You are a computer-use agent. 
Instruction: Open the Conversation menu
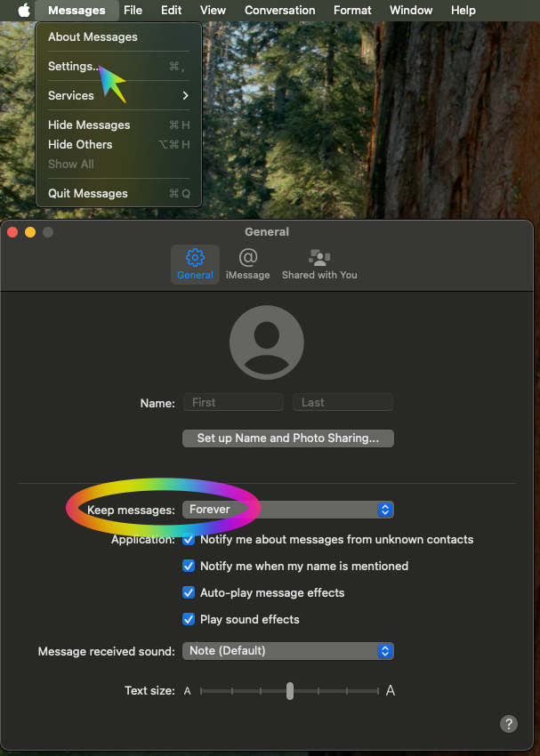click(x=279, y=10)
